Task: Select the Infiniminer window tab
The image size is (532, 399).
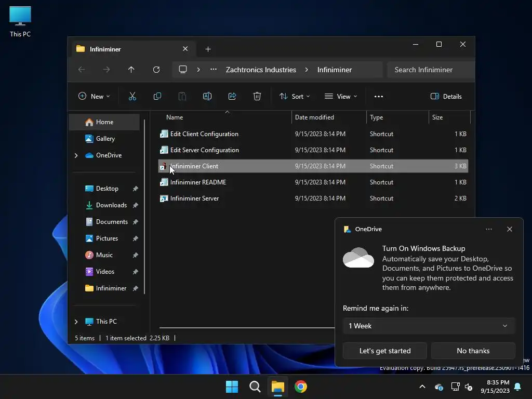Action: click(132, 49)
